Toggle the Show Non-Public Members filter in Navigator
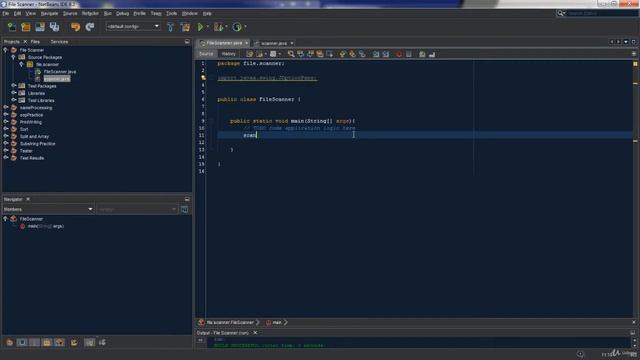 point(47,342)
